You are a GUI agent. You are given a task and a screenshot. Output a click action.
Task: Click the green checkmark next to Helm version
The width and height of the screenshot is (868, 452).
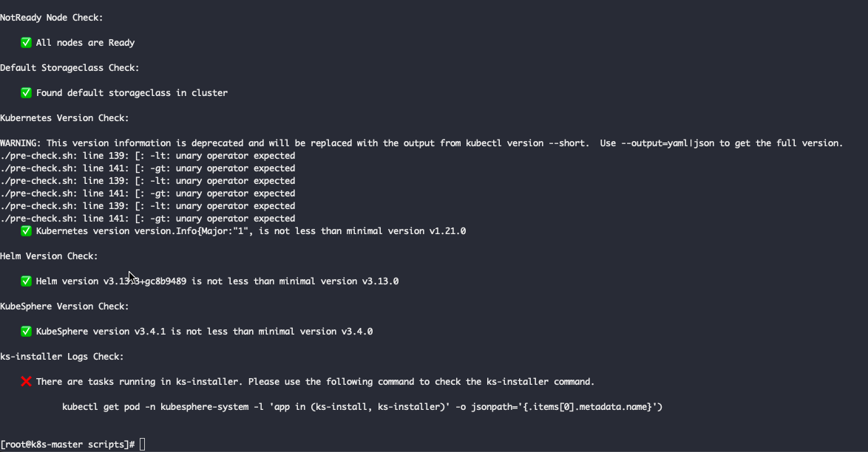tap(26, 281)
